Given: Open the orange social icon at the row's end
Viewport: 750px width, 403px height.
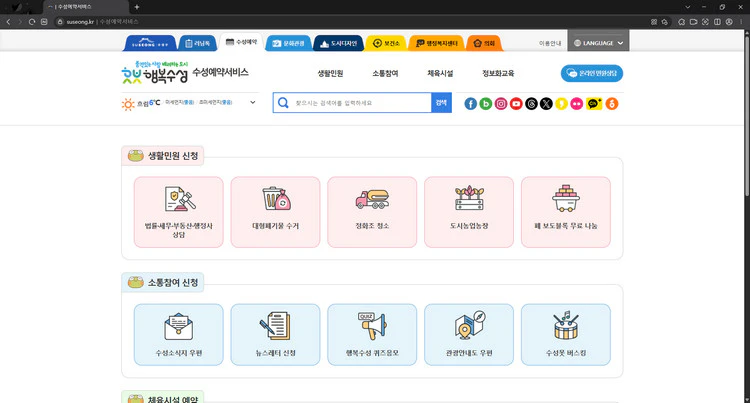Looking at the screenshot, I should click(x=612, y=104).
